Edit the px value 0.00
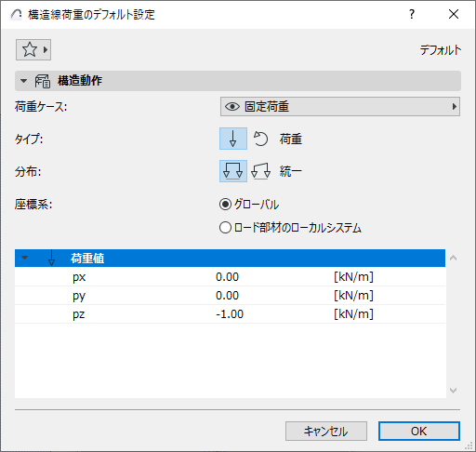Screen dimensions: 476x452 [227, 277]
